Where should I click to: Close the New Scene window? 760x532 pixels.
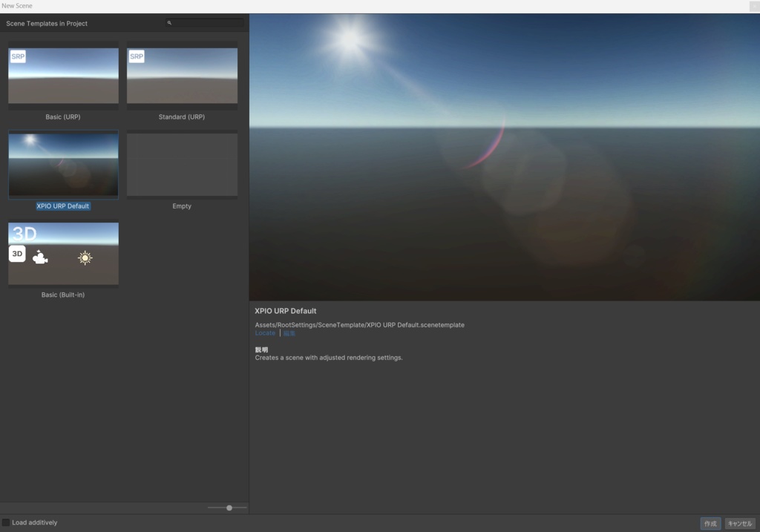pyautogui.click(x=755, y=6)
